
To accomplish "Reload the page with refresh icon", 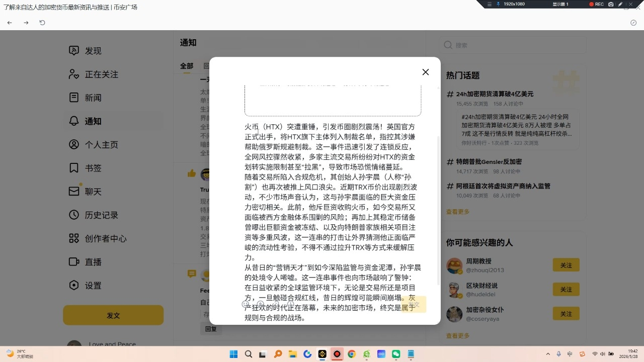I will tap(42, 23).
